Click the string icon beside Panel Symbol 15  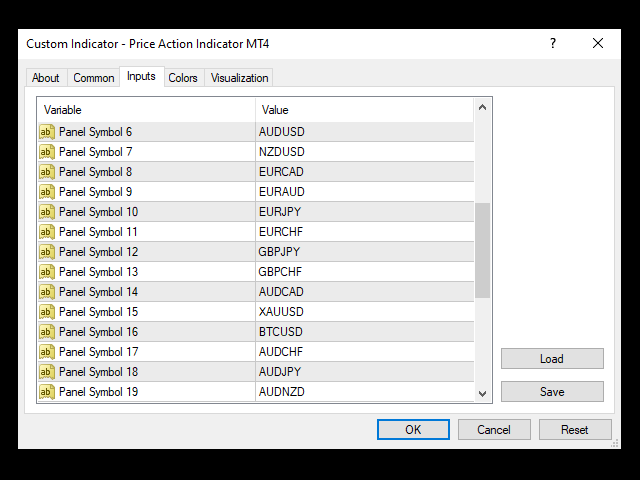point(47,312)
